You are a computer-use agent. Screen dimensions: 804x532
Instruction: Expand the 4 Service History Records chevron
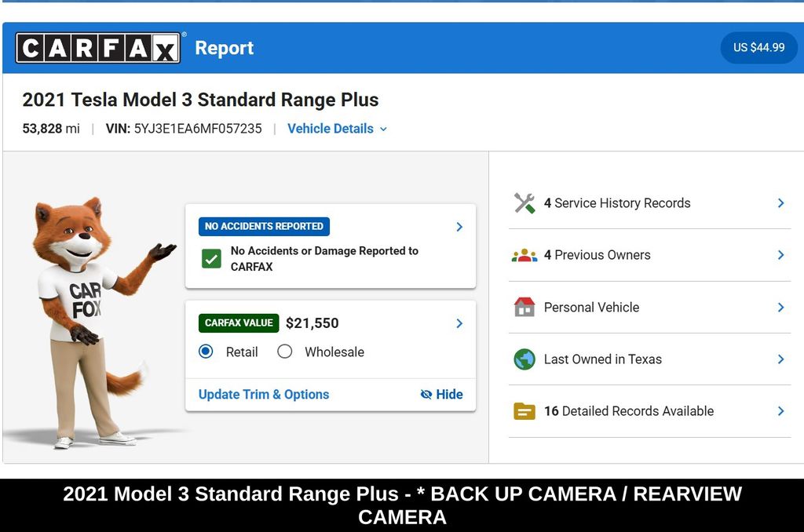pyautogui.click(x=780, y=203)
